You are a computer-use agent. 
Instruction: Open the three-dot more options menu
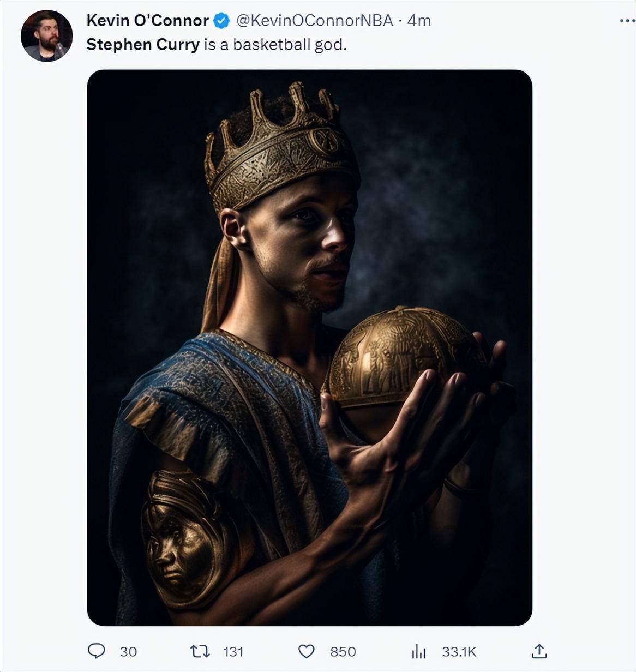tap(627, 21)
